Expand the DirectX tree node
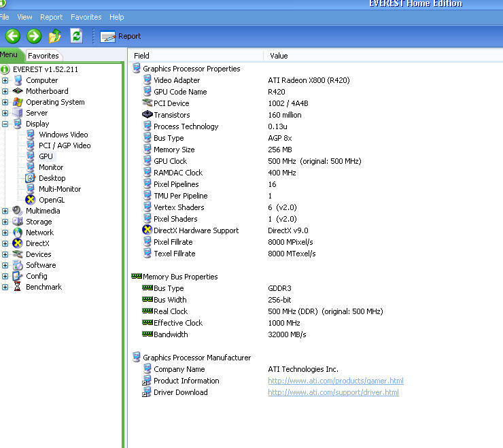503x448 pixels. [x=5, y=243]
